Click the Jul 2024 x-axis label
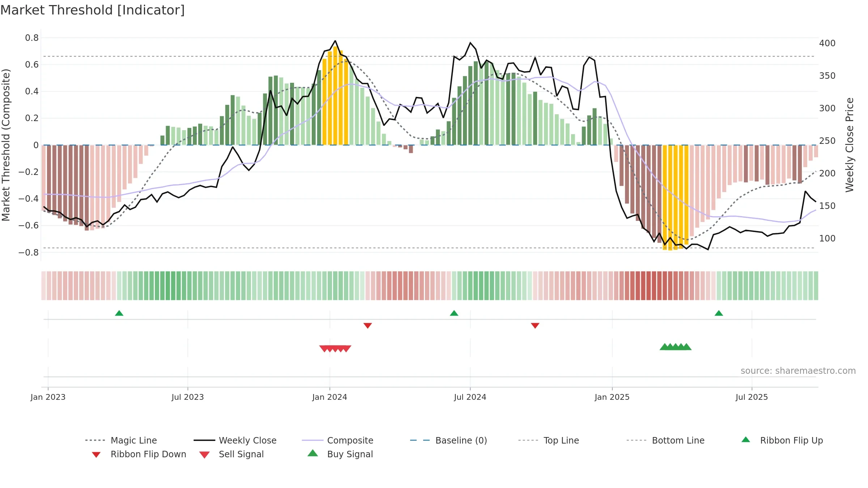Image resolution: width=868 pixels, height=488 pixels. click(470, 397)
